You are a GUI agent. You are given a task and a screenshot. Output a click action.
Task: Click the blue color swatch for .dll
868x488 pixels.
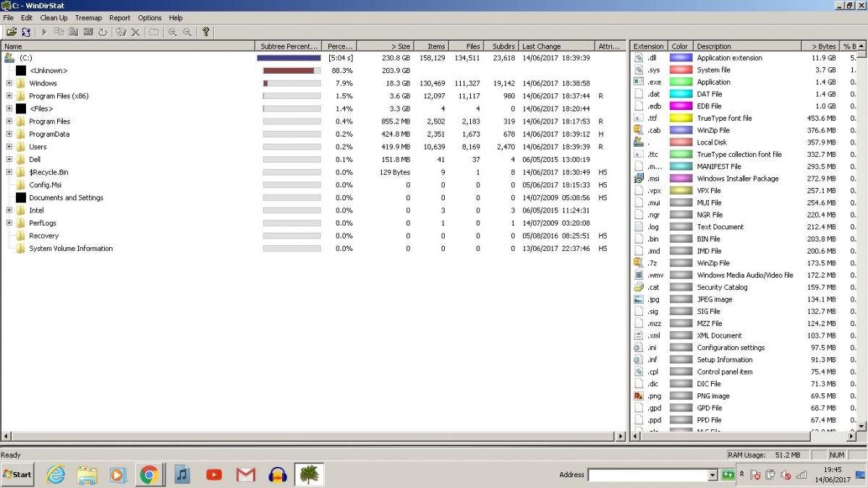[681, 58]
